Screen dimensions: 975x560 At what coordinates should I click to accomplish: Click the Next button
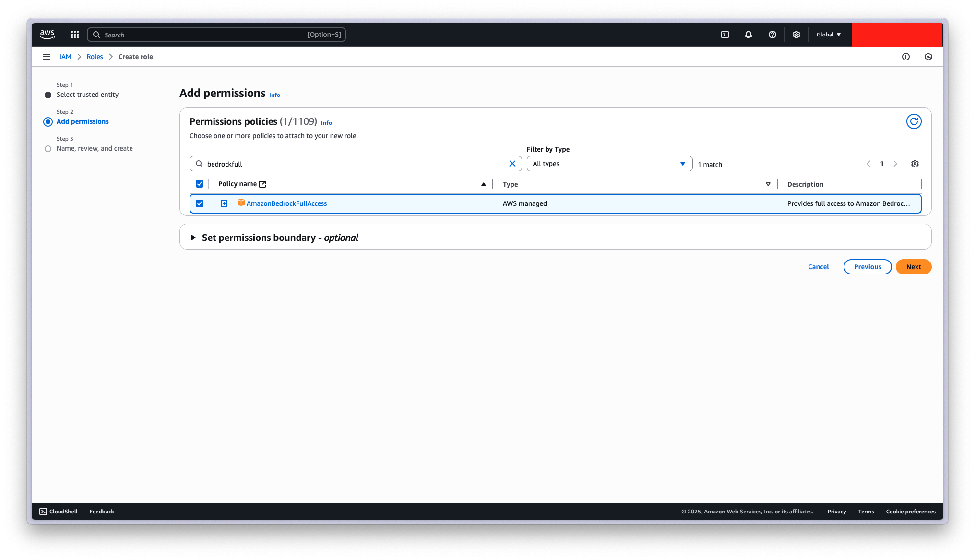pyautogui.click(x=913, y=267)
